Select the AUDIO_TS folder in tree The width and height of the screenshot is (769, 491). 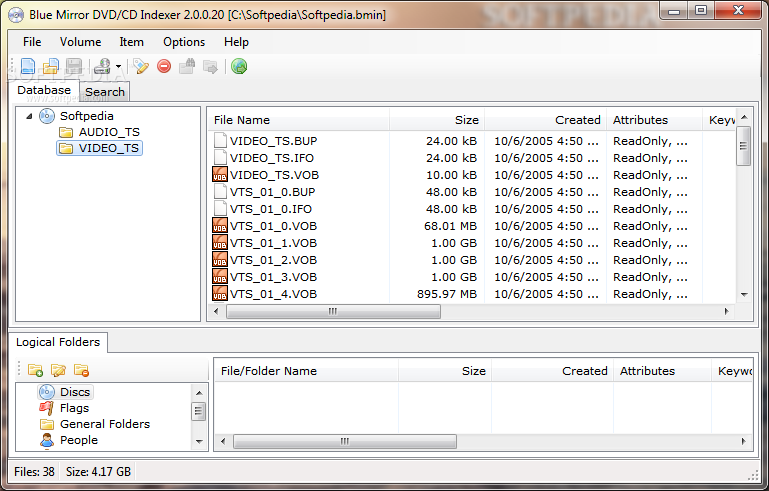pos(109,132)
